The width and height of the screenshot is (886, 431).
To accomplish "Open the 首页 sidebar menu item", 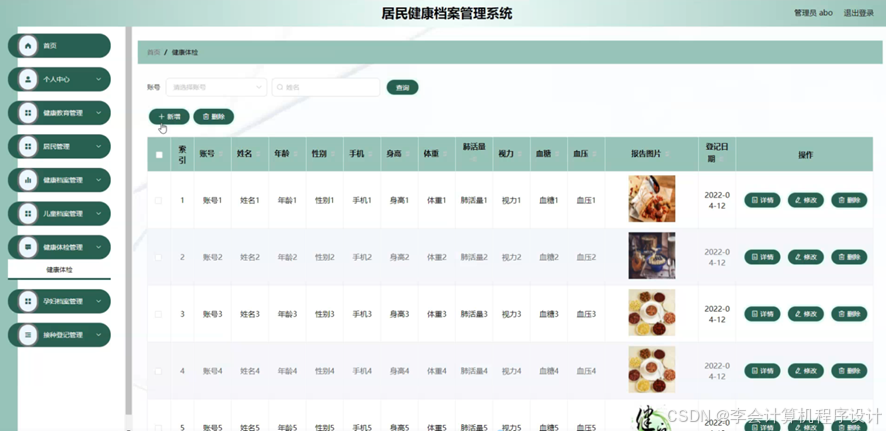I will tap(59, 46).
